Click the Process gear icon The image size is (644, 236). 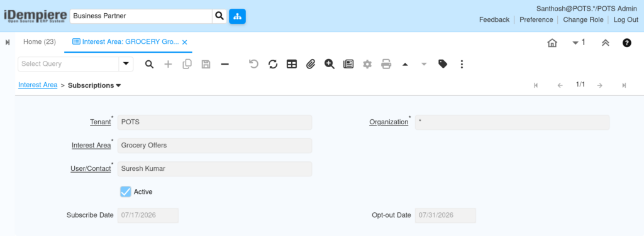click(367, 64)
